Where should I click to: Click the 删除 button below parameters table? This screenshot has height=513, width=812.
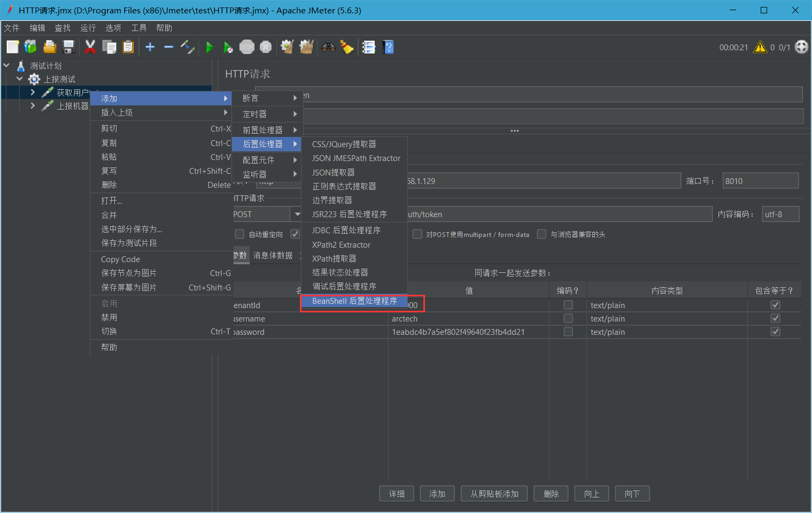[x=551, y=494]
